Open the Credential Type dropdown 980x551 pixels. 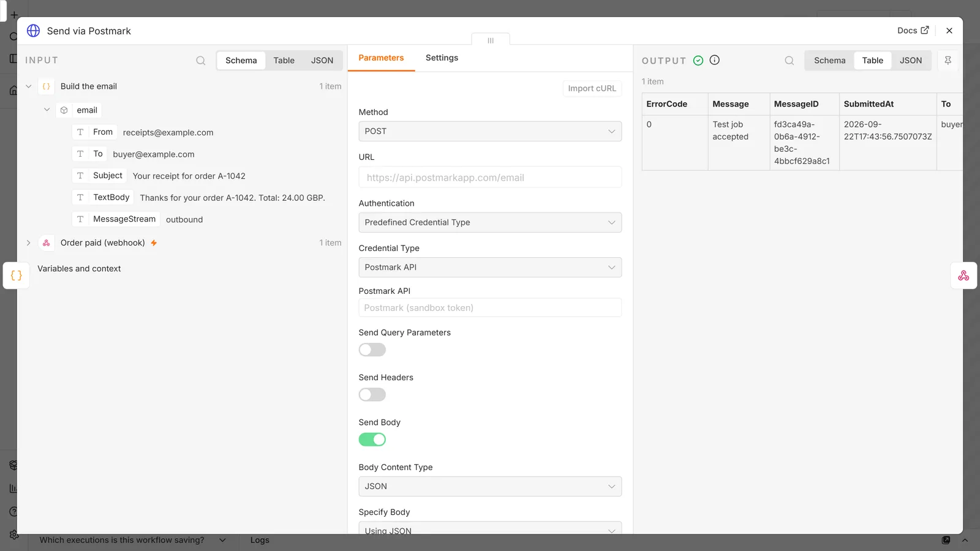click(x=490, y=268)
